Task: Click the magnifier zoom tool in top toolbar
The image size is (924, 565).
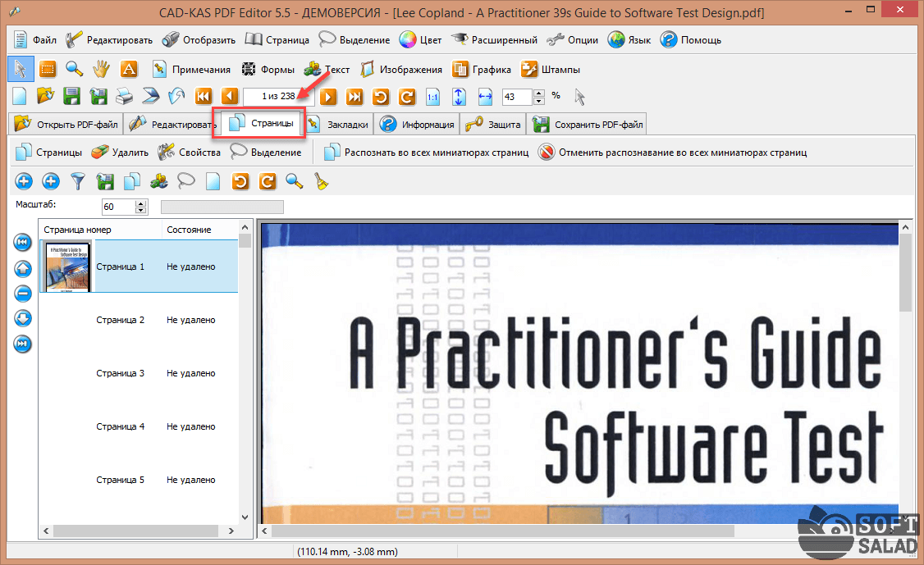Action: pyautogui.click(x=75, y=69)
